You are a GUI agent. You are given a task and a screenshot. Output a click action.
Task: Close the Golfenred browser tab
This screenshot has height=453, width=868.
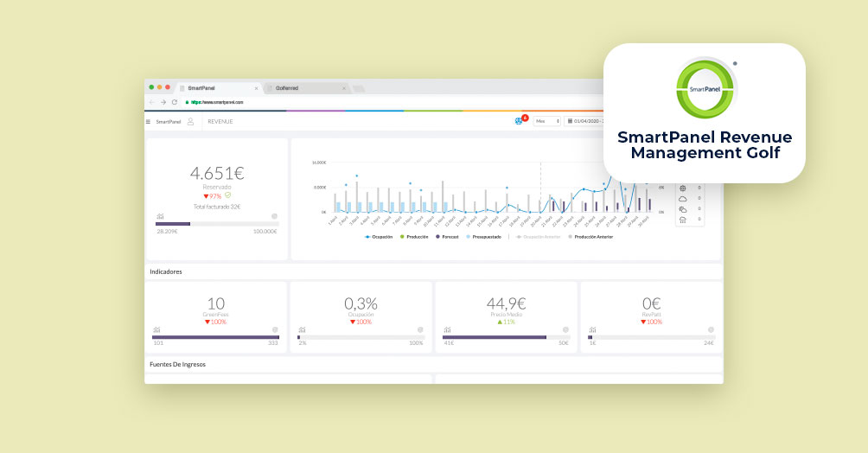coord(344,88)
